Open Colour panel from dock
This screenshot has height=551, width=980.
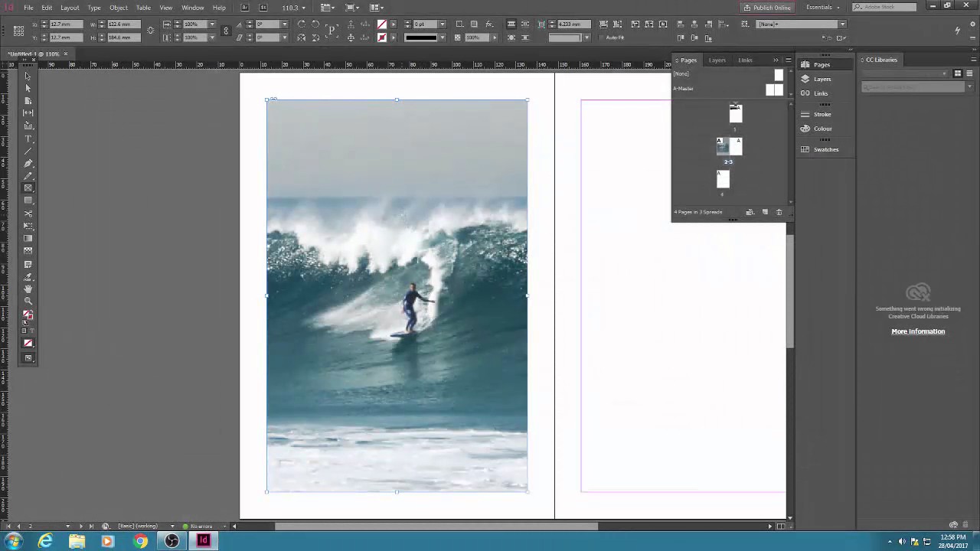824,129
